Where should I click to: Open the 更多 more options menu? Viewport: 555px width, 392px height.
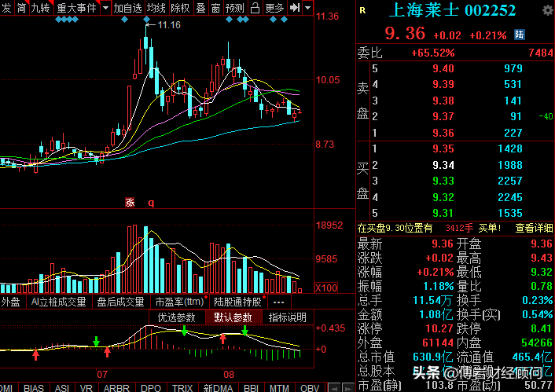(274, 8)
